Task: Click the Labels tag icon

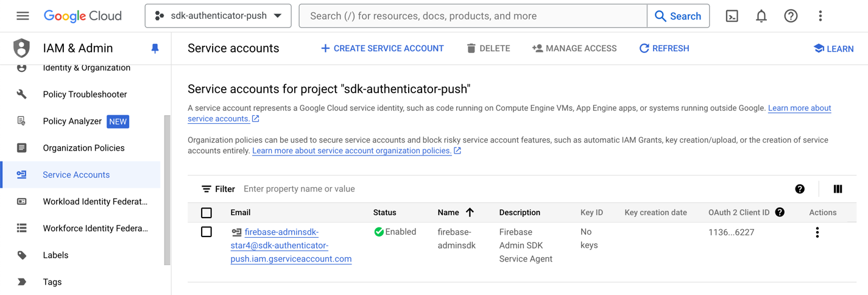Action: coord(22,255)
